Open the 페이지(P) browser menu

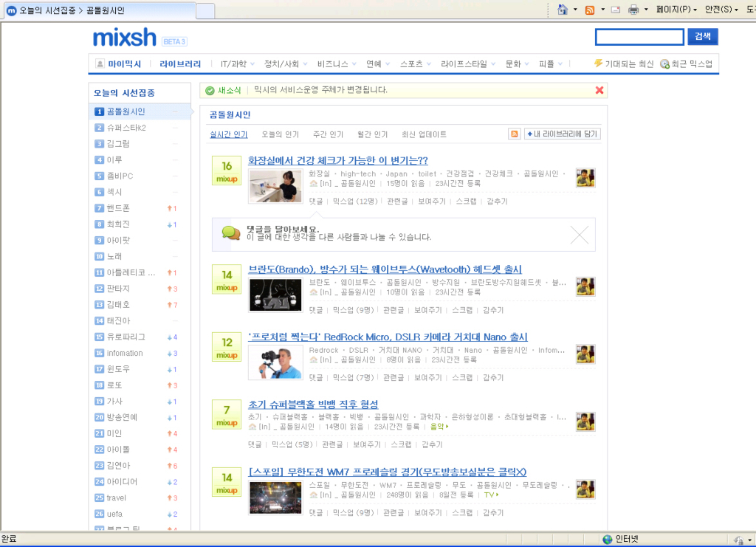[x=676, y=10]
